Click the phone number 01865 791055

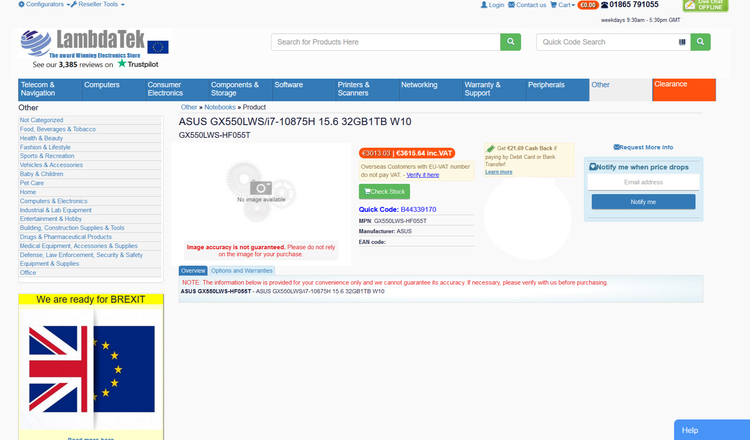coord(634,5)
